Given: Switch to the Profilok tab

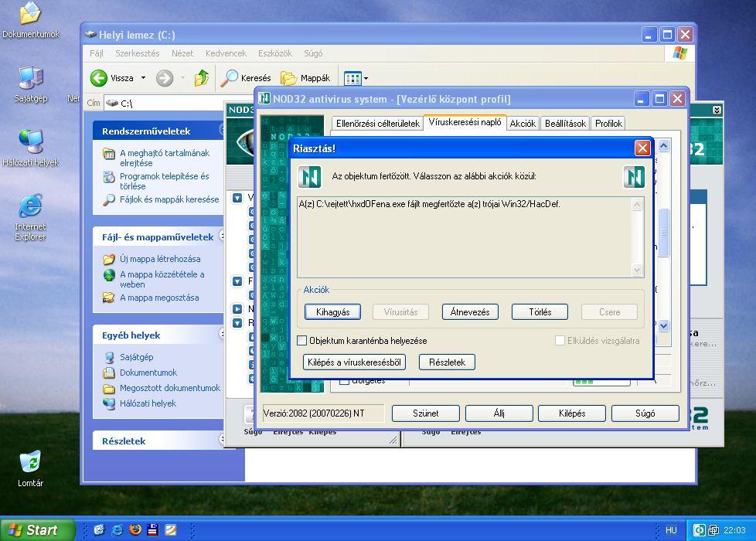Looking at the screenshot, I should pos(608,124).
